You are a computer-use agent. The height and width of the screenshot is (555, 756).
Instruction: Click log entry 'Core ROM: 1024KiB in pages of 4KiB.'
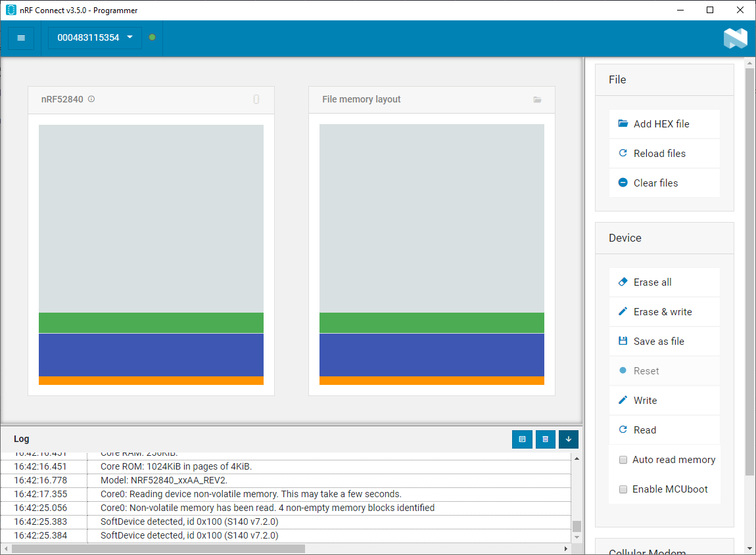click(176, 466)
